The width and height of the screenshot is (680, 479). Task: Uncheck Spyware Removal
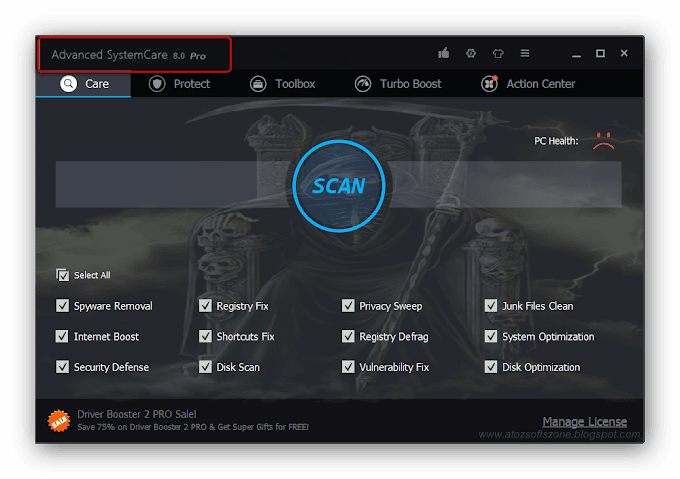(x=62, y=306)
